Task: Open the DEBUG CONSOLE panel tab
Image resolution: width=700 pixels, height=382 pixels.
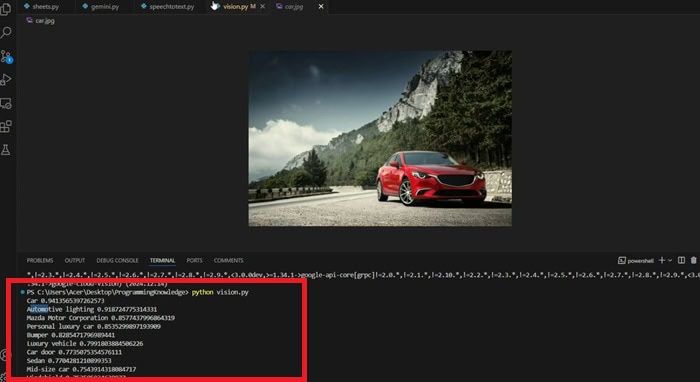Action: click(117, 261)
